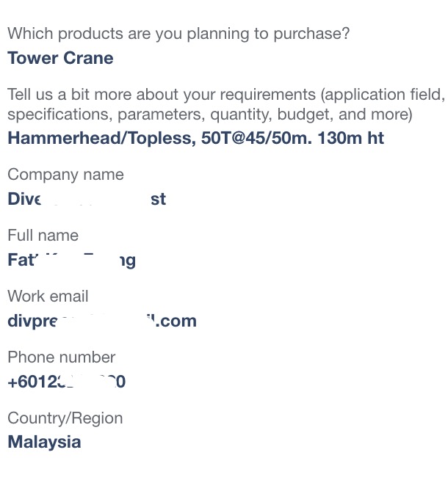This screenshot has height=480, width=448.
Task: Click the email address ending in .com
Action: pyautogui.click(x=102, y=321)
